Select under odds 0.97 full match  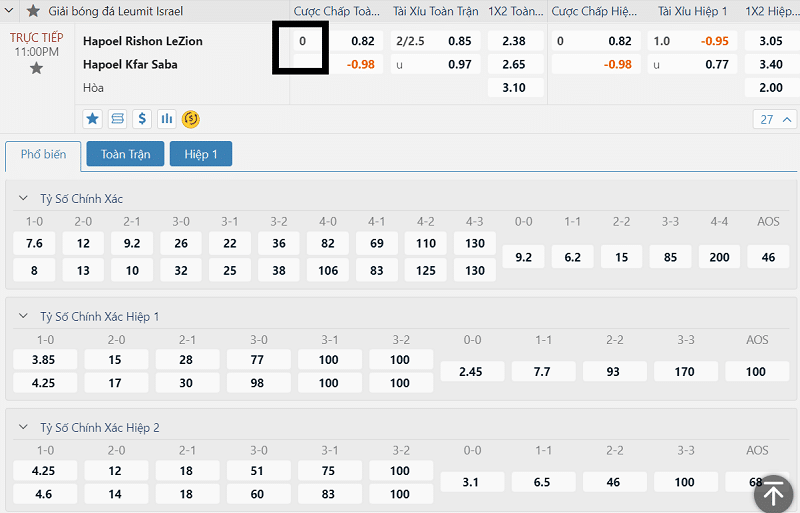click(x=436, y=64)
